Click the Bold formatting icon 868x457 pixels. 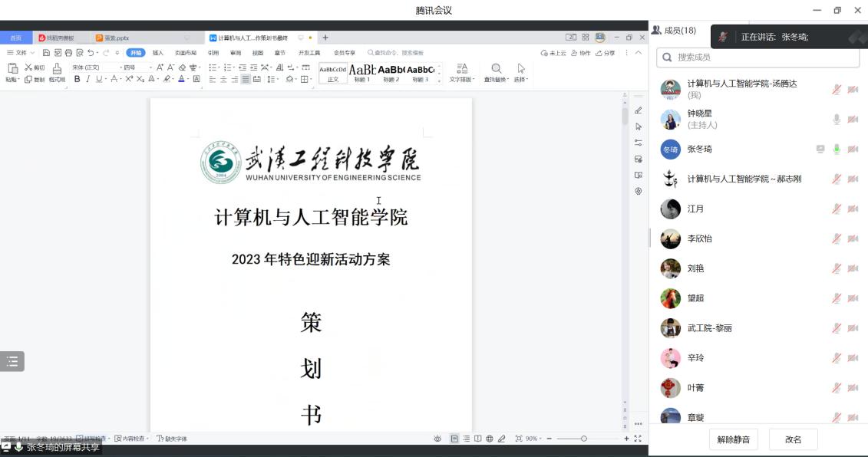click(x=77, y=79)
